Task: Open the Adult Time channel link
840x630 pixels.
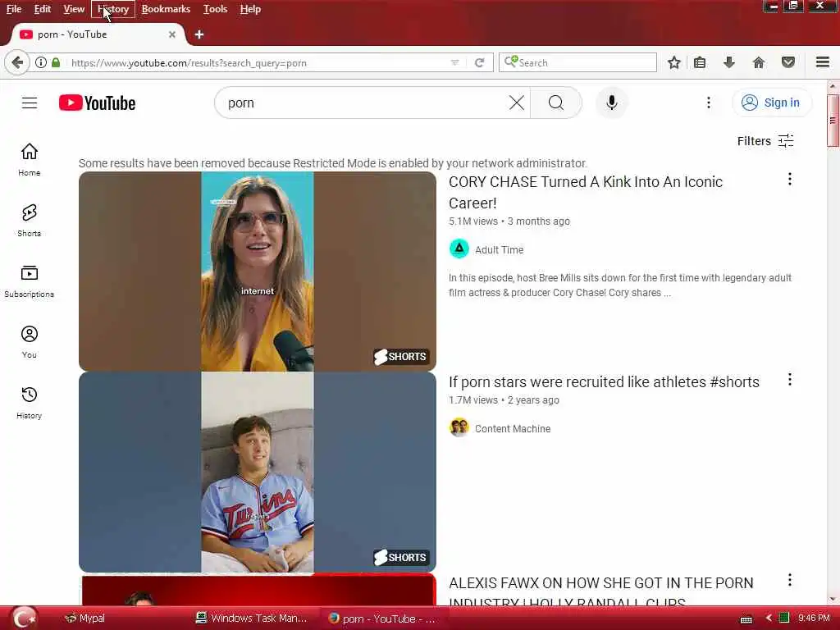Action: click(x=499, y=249)
